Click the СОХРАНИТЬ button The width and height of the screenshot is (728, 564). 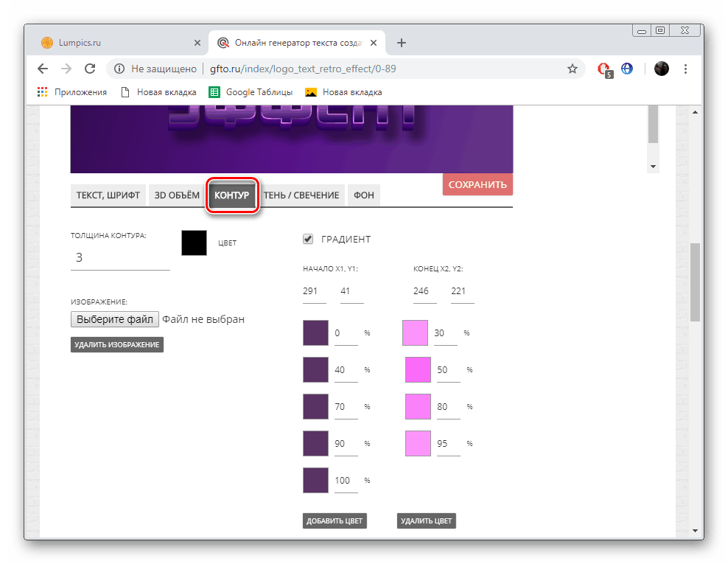coord(477,184)
